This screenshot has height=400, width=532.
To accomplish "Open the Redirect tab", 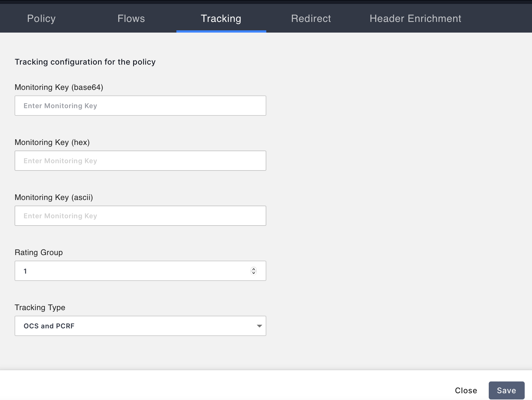I will point(311,19).
